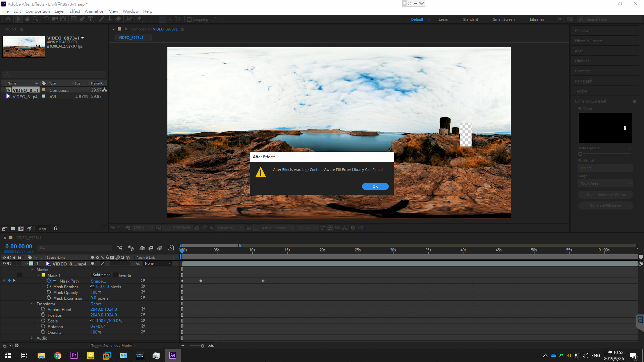Image resolution: width=644 pixels, height=362 pixels.
Task: Toggle the Mask 1 Inverted checkbox
Action: 115,275
